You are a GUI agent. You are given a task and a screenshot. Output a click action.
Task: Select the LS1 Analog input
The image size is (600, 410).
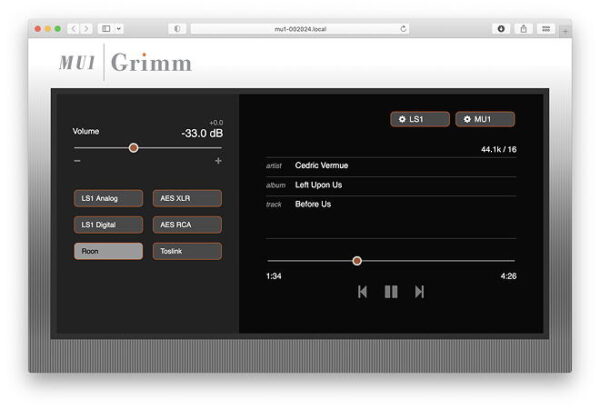pos(108,198)
